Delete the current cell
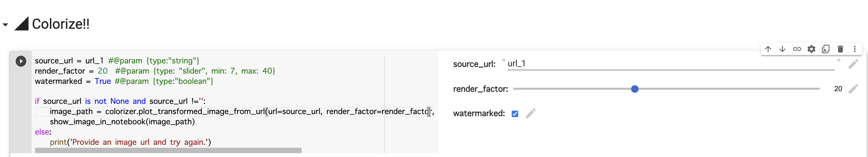 pos(840,49)
